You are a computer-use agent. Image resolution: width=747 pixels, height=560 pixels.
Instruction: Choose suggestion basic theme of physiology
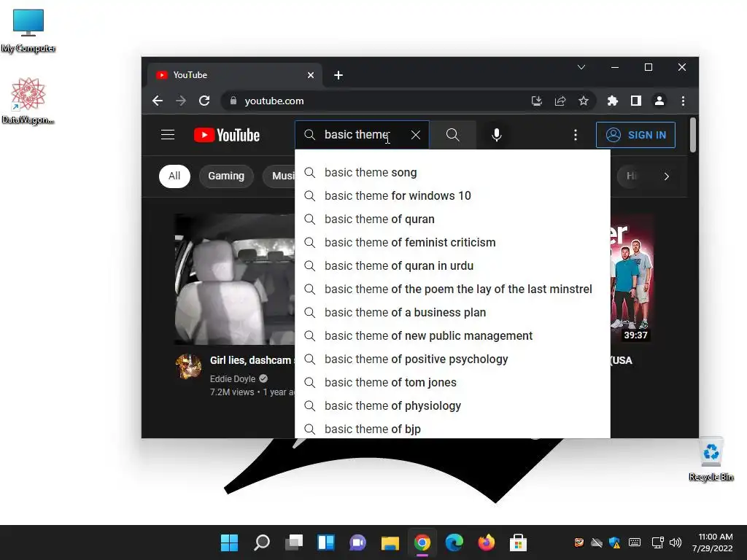click(452, 405)
